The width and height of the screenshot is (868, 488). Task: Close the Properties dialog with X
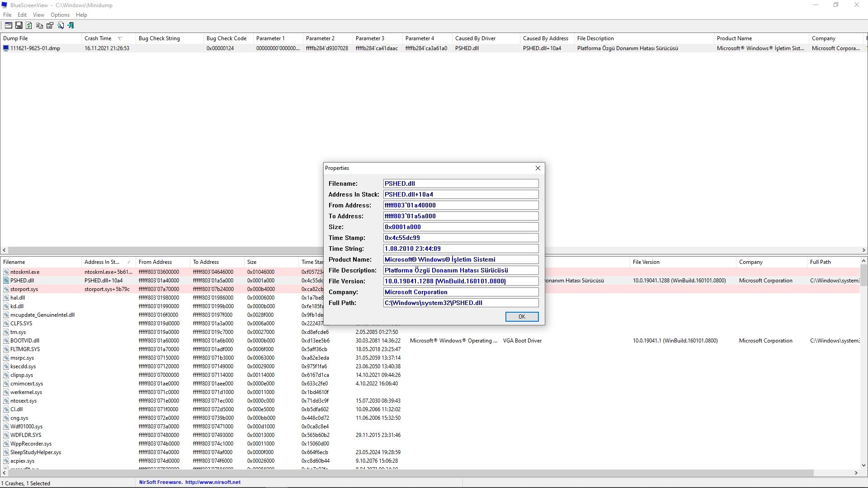point(538,168)
